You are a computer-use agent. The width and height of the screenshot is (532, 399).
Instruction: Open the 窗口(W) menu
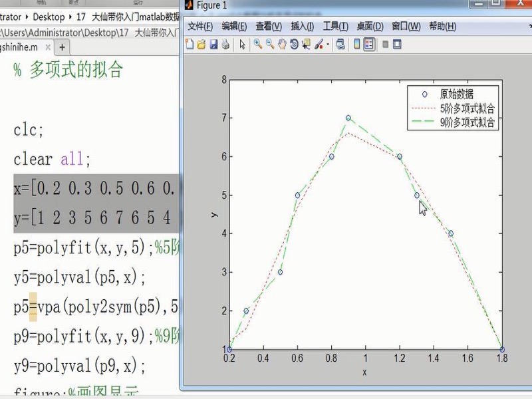[406, 26]
